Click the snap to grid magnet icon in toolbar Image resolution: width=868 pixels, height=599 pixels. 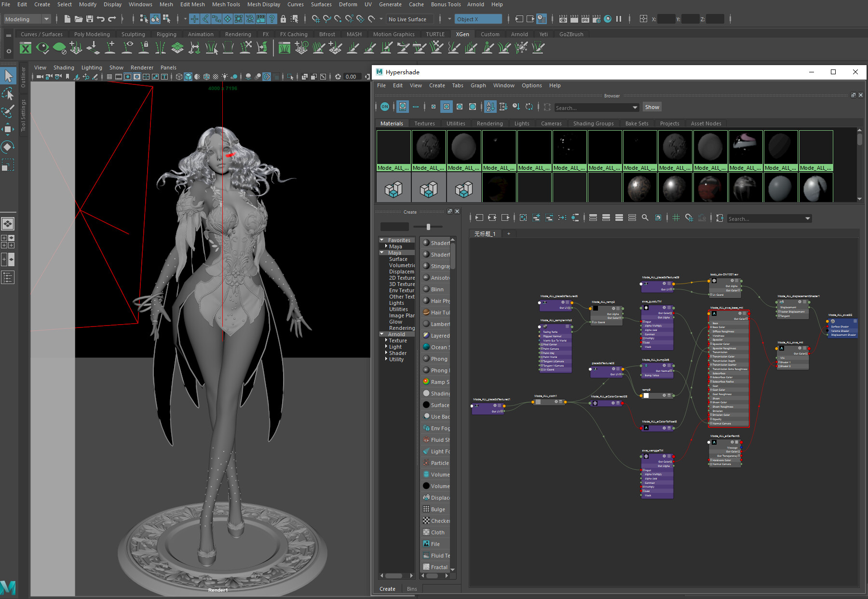pos(316,19)
